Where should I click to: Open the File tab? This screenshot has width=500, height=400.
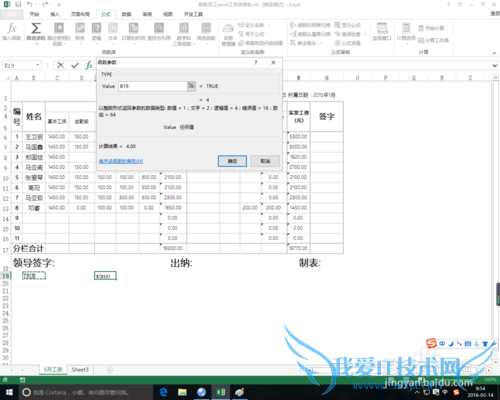coord(11,14)
